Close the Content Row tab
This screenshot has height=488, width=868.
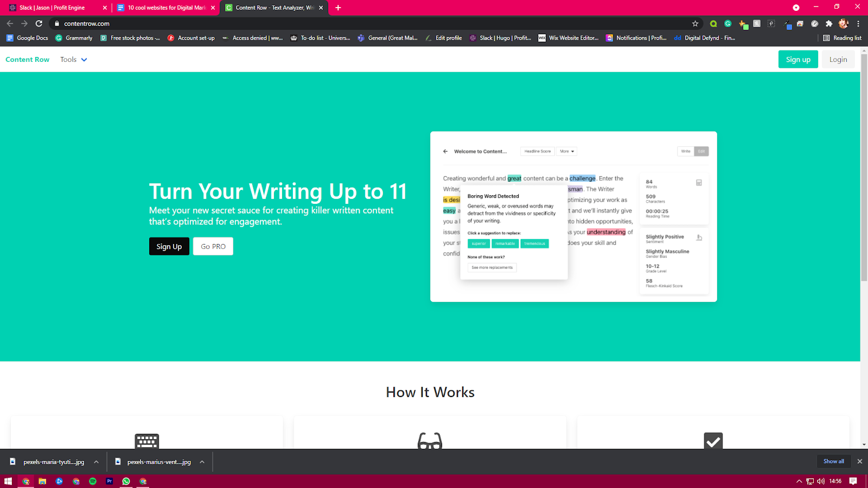(x=321, y=8)
